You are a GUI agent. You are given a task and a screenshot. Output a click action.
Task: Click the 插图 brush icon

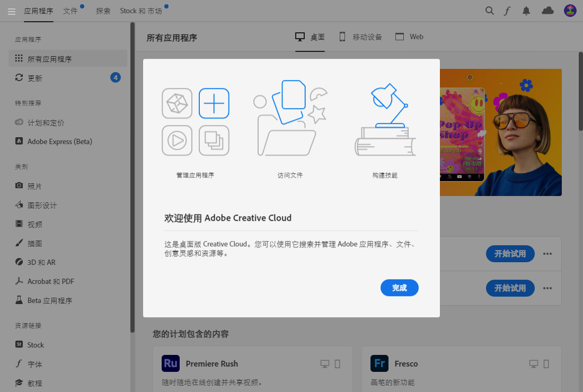19,243
